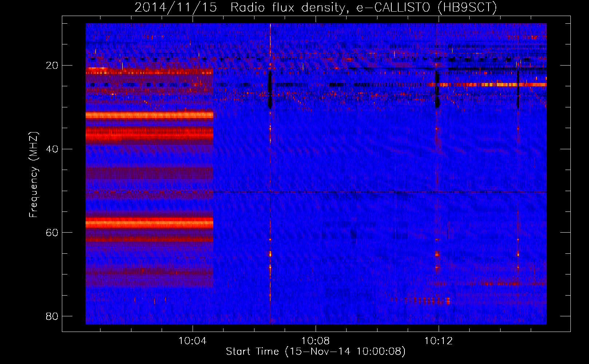Click the '10:04' time tick label

pos(192,341)
